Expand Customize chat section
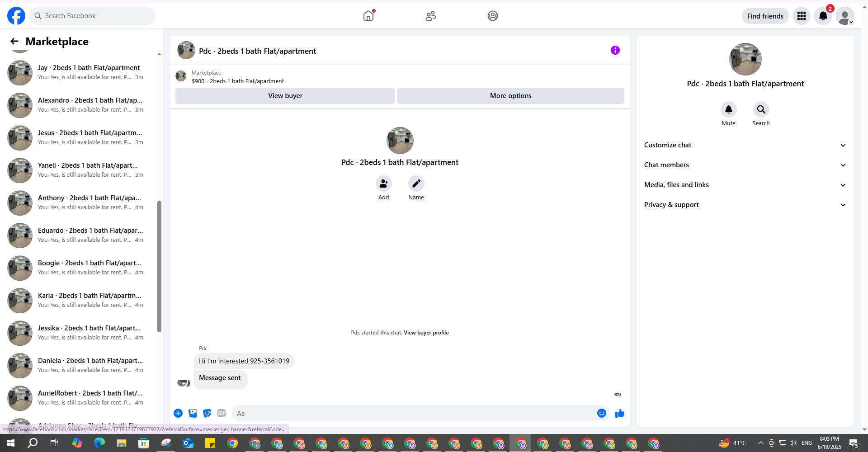 coord(745,145)
